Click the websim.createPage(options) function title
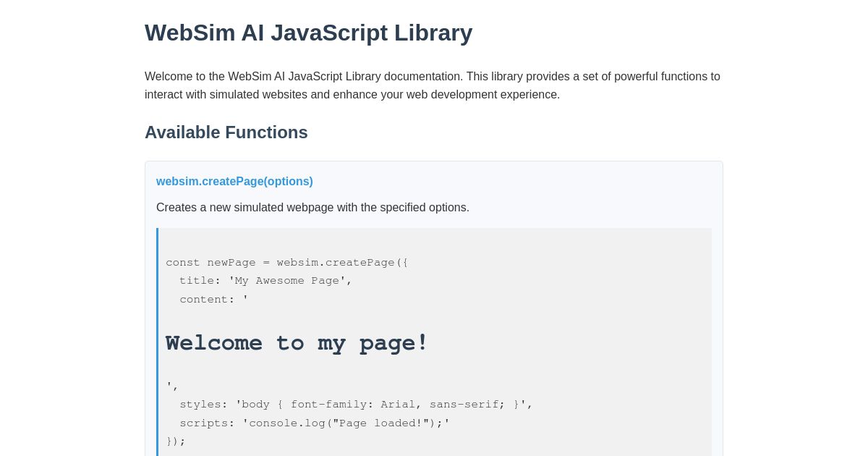This screenshot has width=868, height=456. (234, 182)
